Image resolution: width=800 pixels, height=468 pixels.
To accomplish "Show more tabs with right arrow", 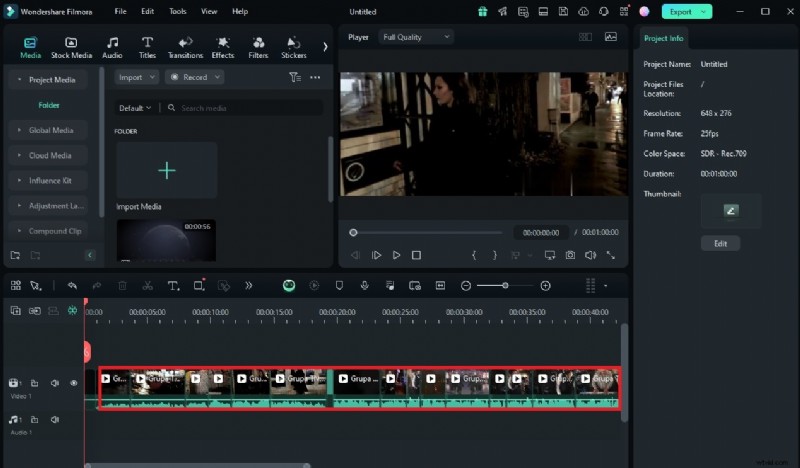I will click(325, 47).
